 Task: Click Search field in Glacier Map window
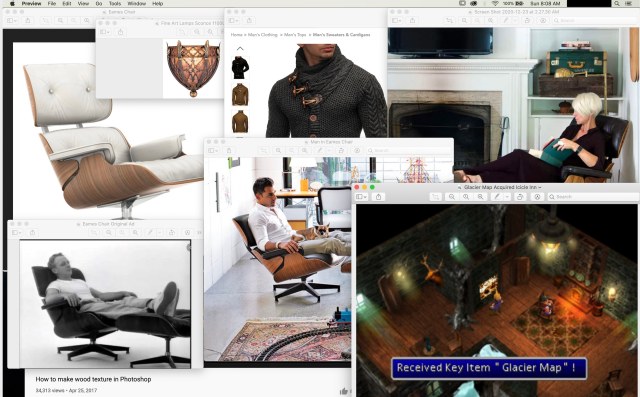pyautogui.click(x=592, y=197)
